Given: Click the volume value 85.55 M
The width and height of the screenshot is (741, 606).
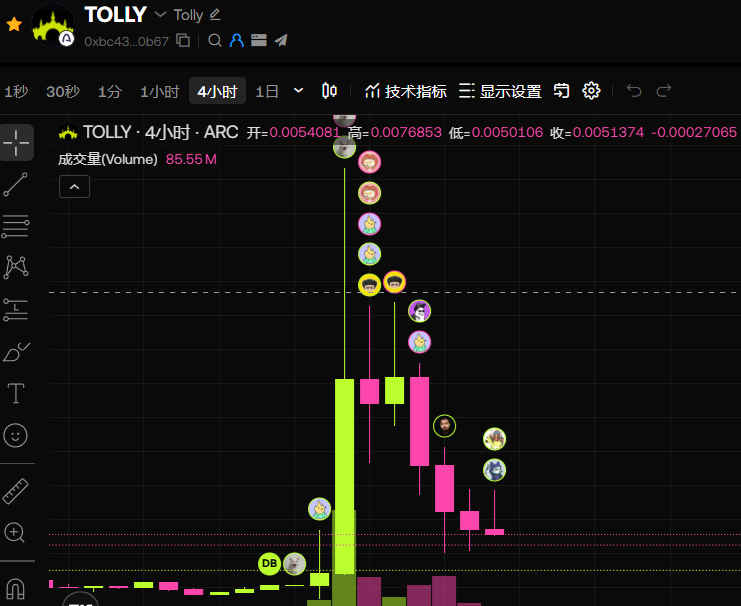Looking at the screenshot, I should tap(191, 159).
